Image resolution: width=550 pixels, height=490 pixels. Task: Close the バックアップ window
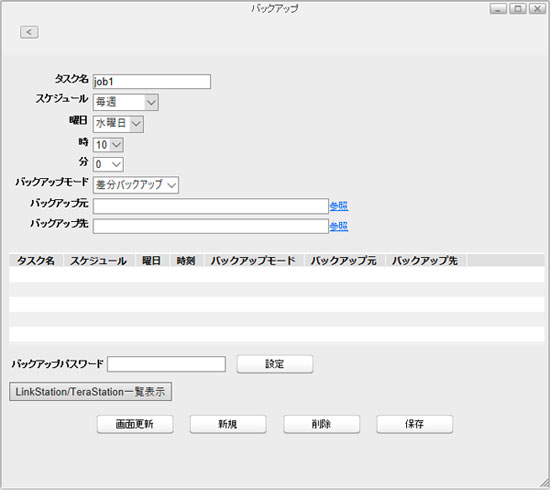pyautogui.click(x=537, y=8)
